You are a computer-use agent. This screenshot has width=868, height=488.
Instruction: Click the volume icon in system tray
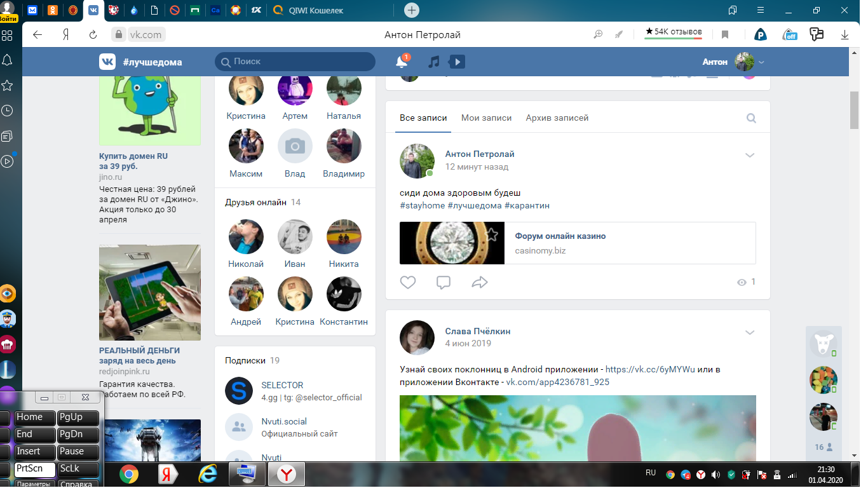point(716,475)
